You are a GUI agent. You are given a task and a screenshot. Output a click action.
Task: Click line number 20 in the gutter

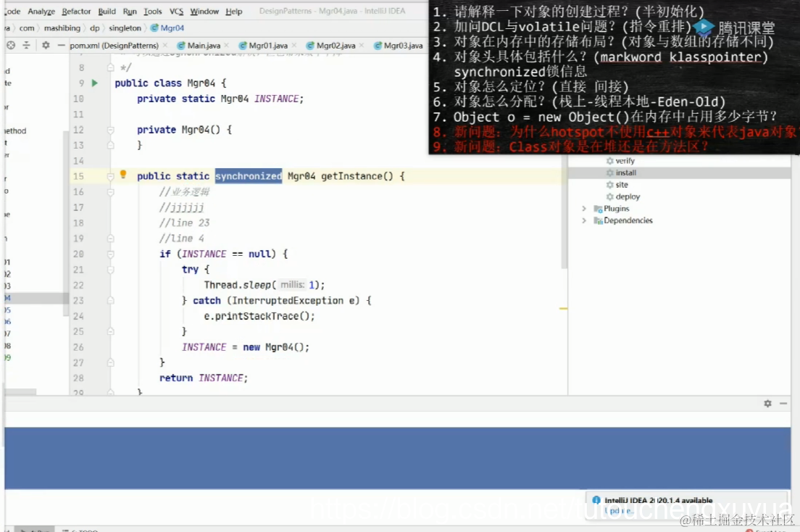(x=78, y=254)
